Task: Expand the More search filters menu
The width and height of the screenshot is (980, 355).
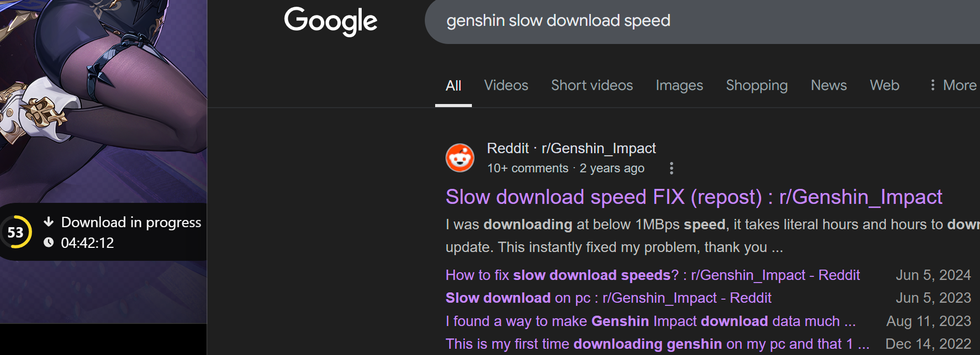Action: (953, 85)
